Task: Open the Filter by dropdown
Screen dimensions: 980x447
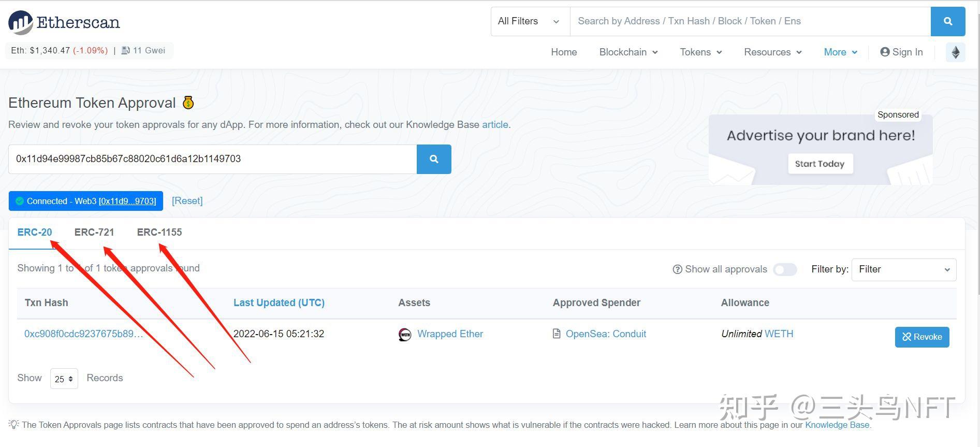Action: click(x=904, y=270)
